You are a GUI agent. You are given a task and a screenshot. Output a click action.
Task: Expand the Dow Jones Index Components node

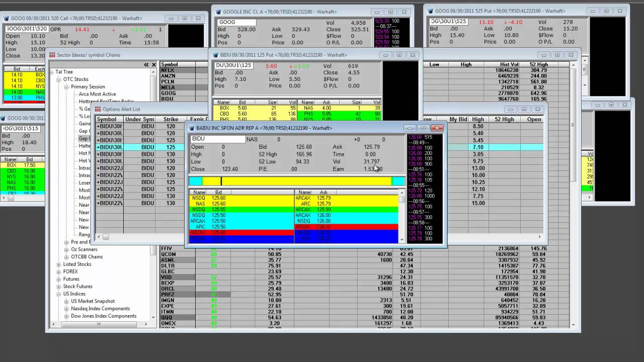(66, 316)
